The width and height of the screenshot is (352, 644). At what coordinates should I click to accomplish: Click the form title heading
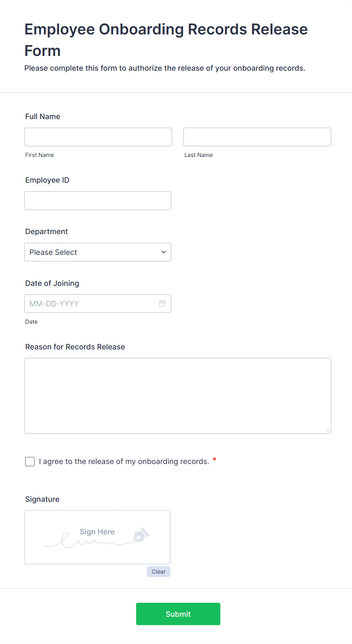point(166,40)
